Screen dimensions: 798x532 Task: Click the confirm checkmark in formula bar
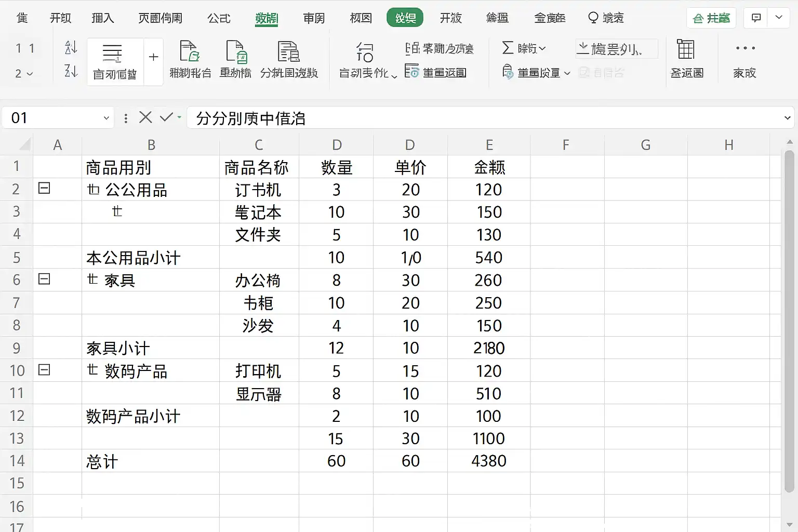(166, 117)
